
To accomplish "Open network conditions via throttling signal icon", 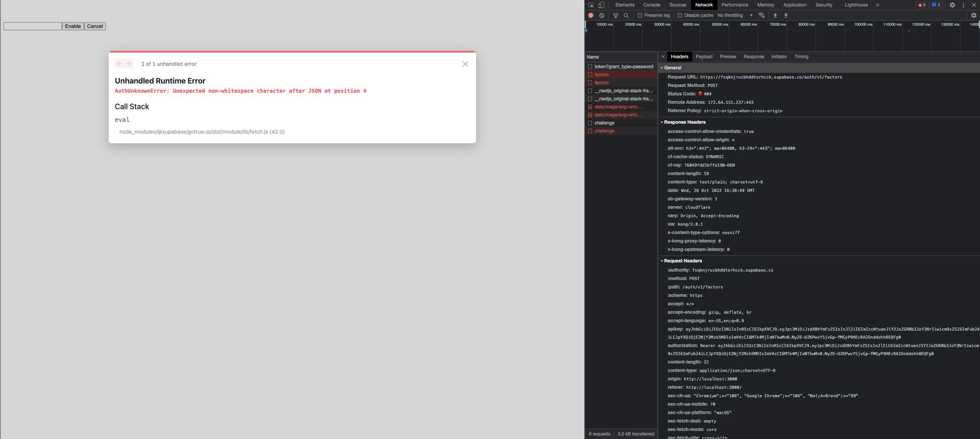I will click(761, 15).
